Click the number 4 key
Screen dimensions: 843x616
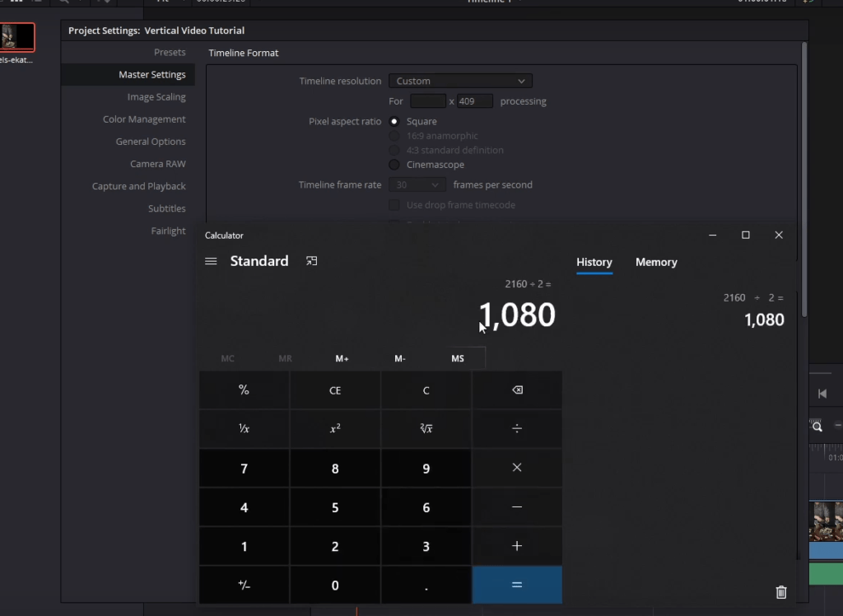click(244, 507)
